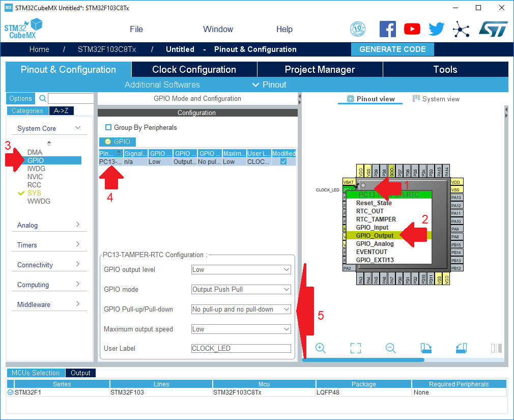Image resolution: width=514 pixels, height=420 pixels.
Task: Click the MX app icon in title bar
Action: click(x=9, y=8)
